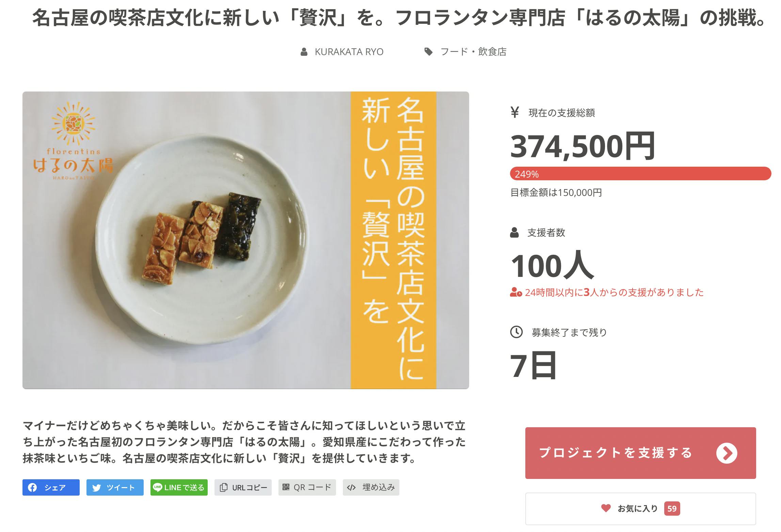The image size is (781, 532).
Task: Tweet the project with ツイート button
Action: pos(115,487)
